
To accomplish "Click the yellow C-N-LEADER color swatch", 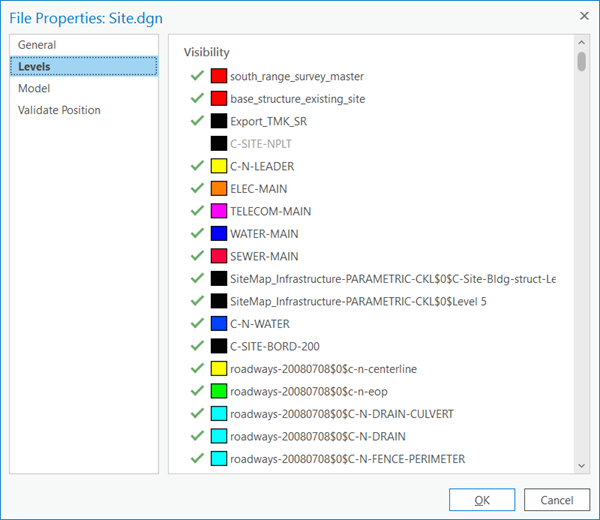I will pyautogui.click(x=219, y=166).
